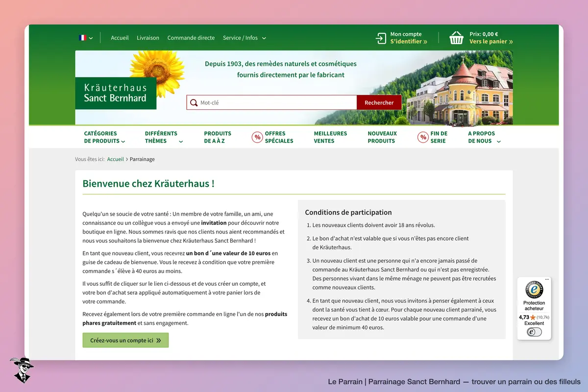Select Produits de A à Z
This screenshot has height=392, width=588.
(218, 137)
